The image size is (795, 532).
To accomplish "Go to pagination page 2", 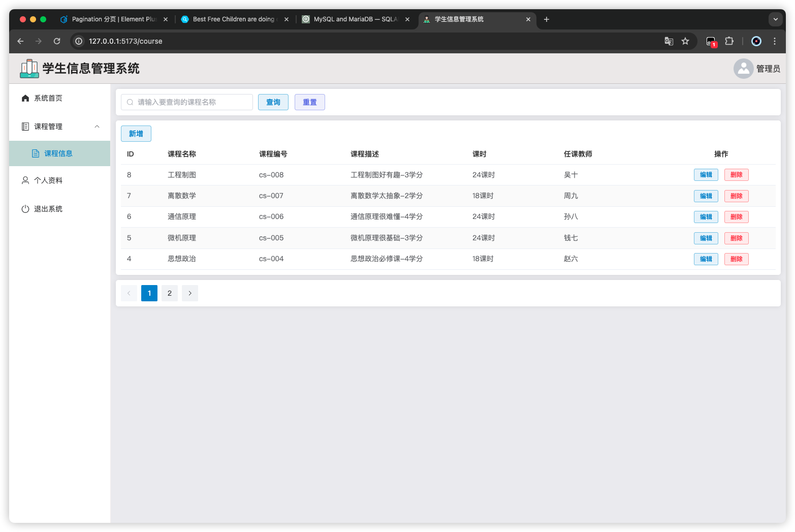I will point(170,293).
